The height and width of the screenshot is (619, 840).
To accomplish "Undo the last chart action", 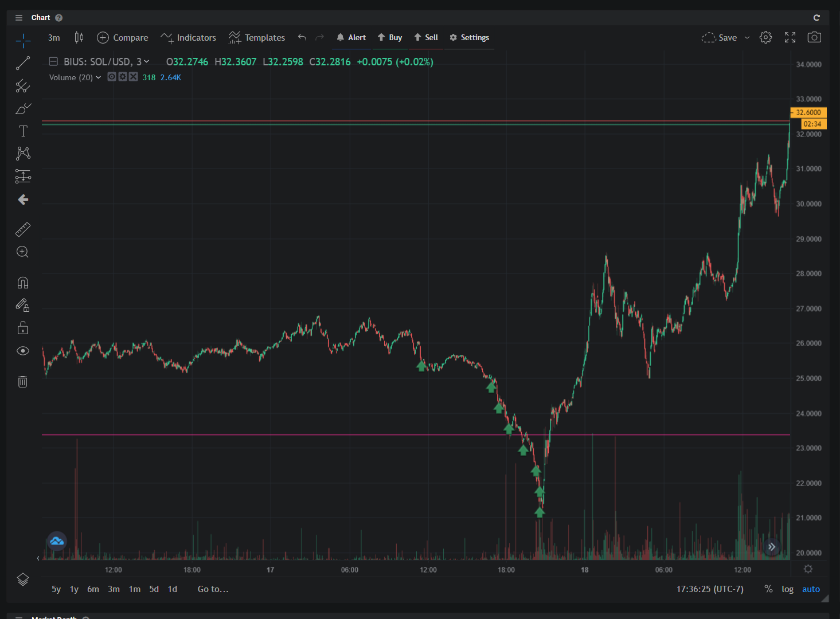I will coord(302,38).
